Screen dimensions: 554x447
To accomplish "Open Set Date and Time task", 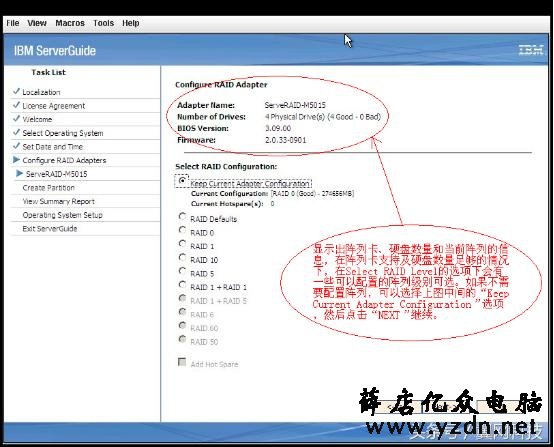I will click(x=53, y=147).
